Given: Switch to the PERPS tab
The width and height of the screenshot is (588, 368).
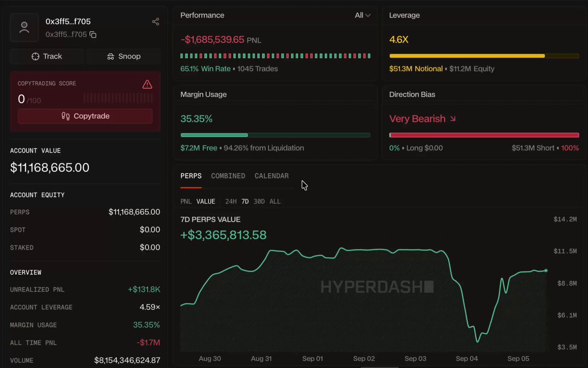Looking at the screenshot, I should tap(191, 176).
